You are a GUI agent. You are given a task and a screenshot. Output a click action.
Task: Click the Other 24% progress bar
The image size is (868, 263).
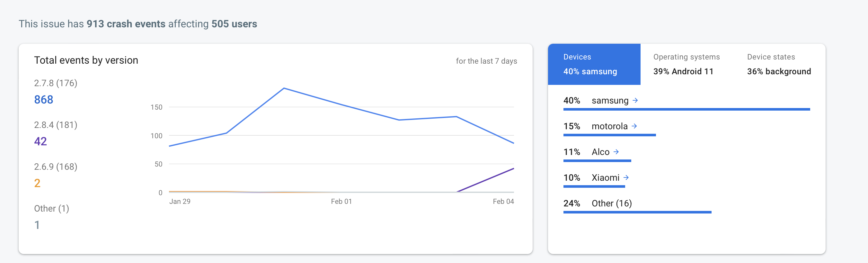point(637,212)
